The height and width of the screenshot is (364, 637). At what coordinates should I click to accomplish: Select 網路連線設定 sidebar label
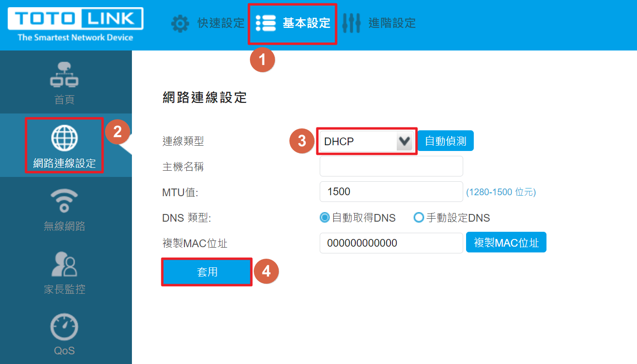click(x=65, y=163)
